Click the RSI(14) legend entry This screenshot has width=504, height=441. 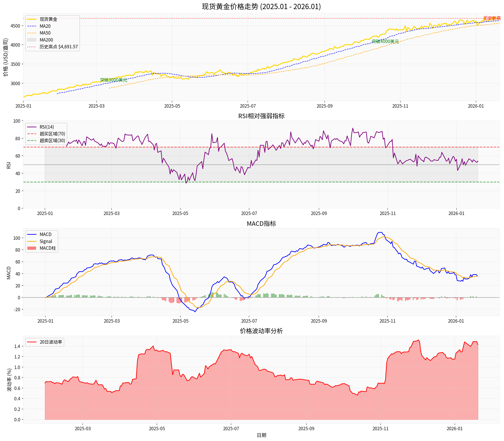point(47,127)
